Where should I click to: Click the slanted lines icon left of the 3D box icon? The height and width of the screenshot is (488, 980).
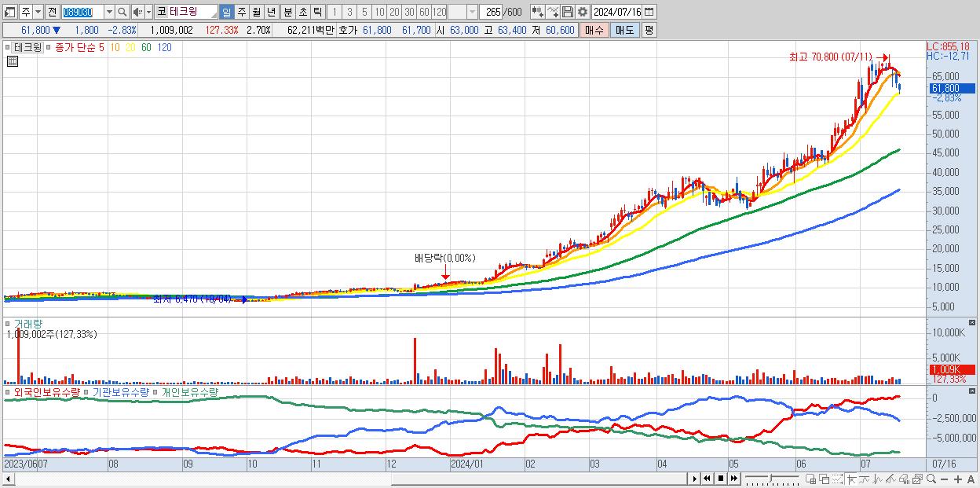[890, 479]
